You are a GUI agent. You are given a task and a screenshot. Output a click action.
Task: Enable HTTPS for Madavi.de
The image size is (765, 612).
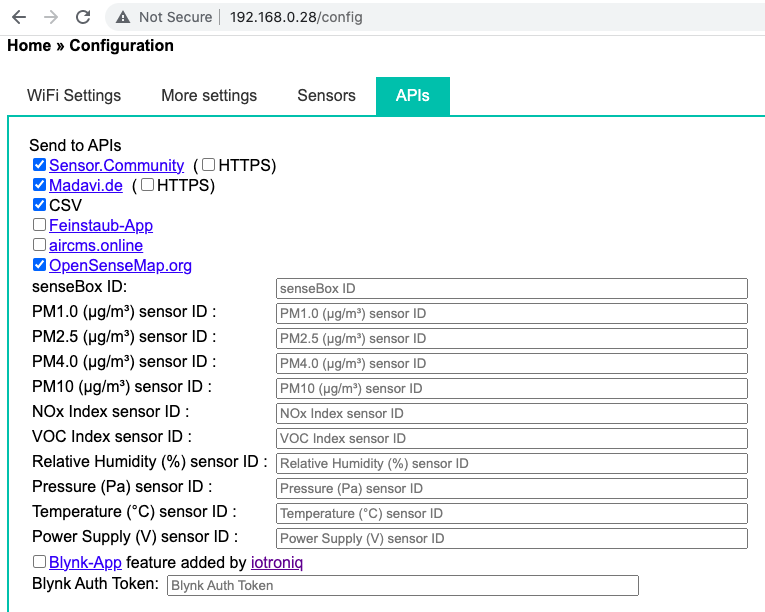coord(147,185)
